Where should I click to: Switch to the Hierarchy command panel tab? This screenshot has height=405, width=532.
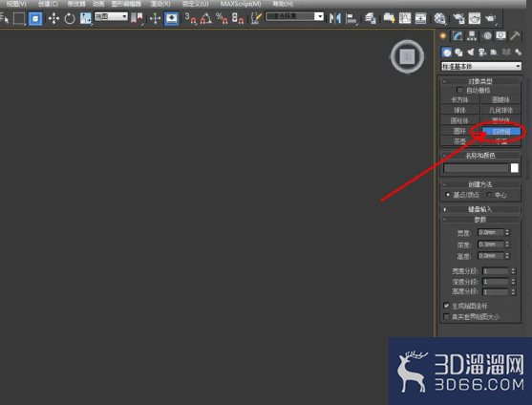click(472, 36)
